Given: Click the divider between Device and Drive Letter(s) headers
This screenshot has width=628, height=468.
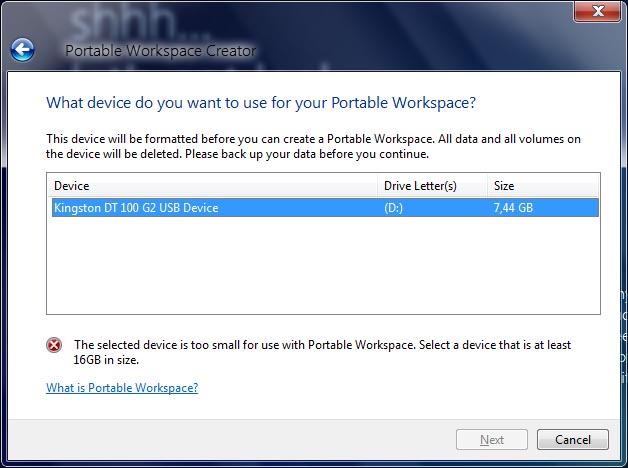Looking at the screenshot, I should point(377,186).
